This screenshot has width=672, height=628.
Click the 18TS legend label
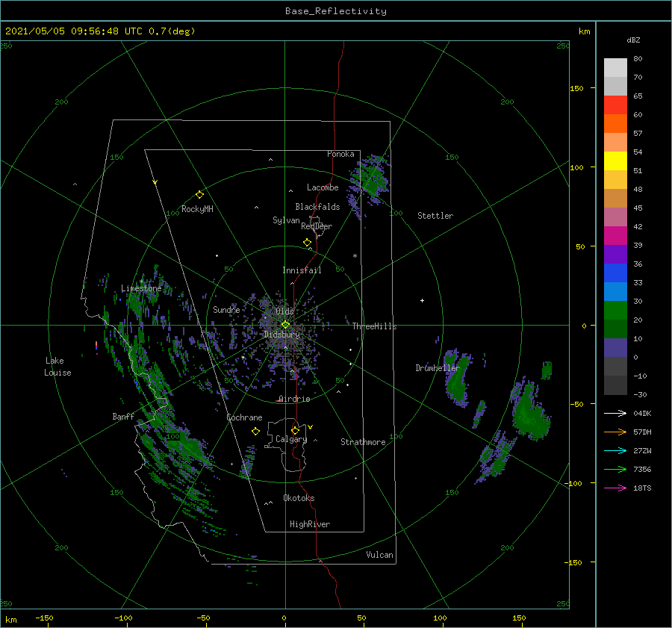(x=642, y=488)
